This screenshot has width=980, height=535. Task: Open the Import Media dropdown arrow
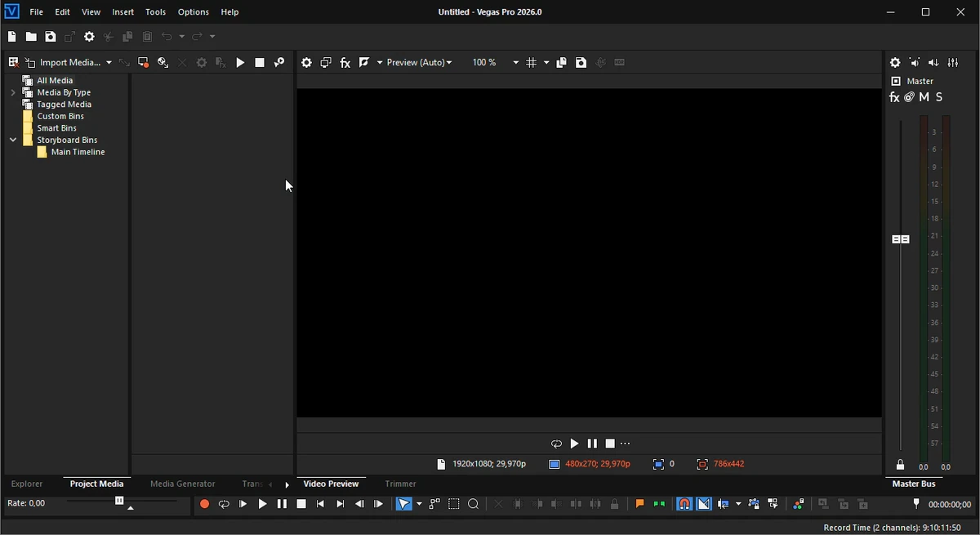[109, 63]
